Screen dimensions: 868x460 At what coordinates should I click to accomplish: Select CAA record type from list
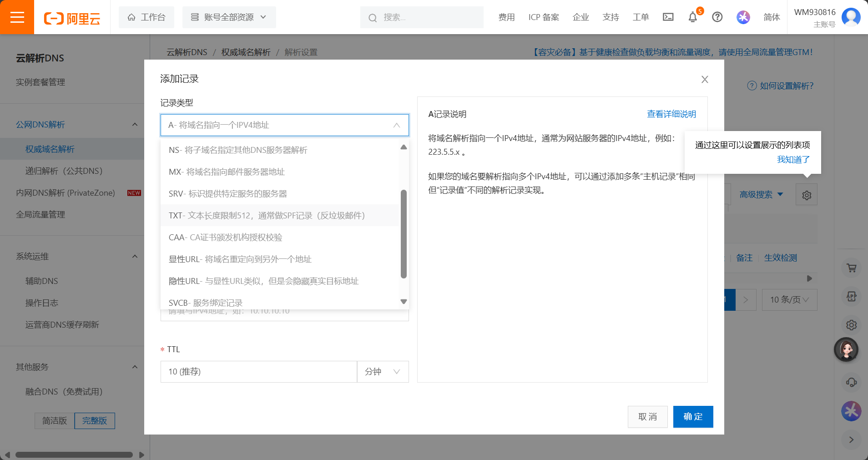(x=225, y=238)
